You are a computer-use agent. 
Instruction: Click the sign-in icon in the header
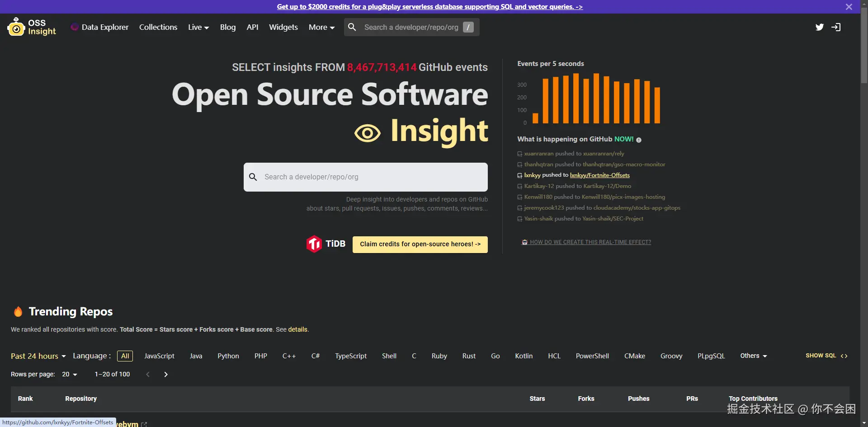836,27
